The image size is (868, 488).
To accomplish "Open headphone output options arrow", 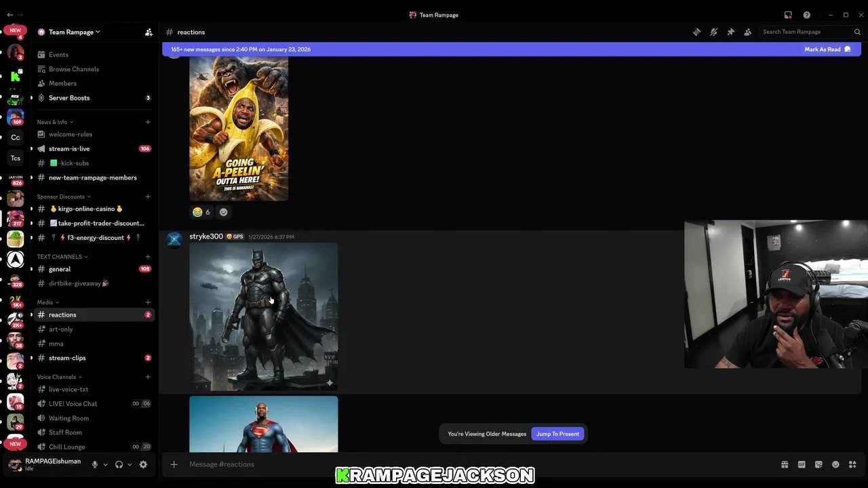I will coord(129,464).
